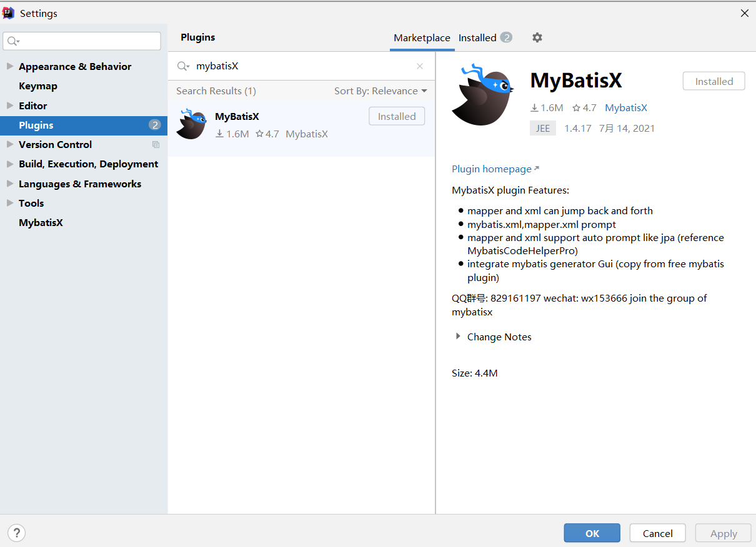Expand the Version Control section
This screenshot has width=756, height=547.
(9, 144)
